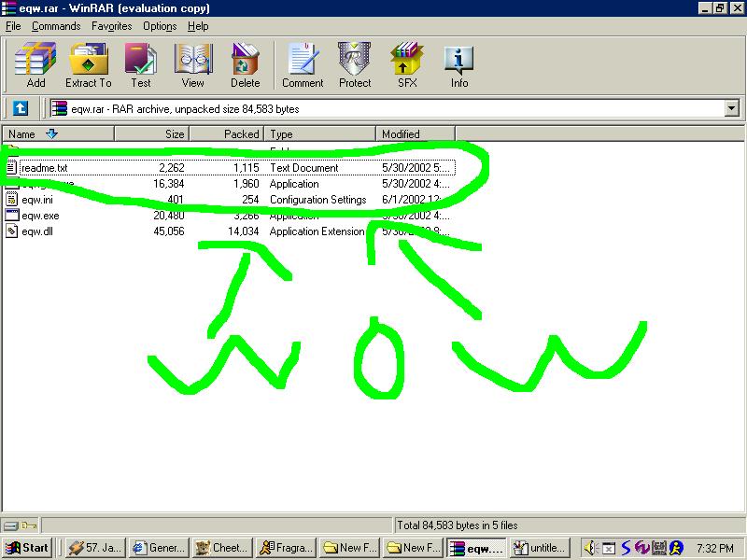747x560 pixels.
Task: Click the eqw.exe file icon
Action: coord(12,216)
